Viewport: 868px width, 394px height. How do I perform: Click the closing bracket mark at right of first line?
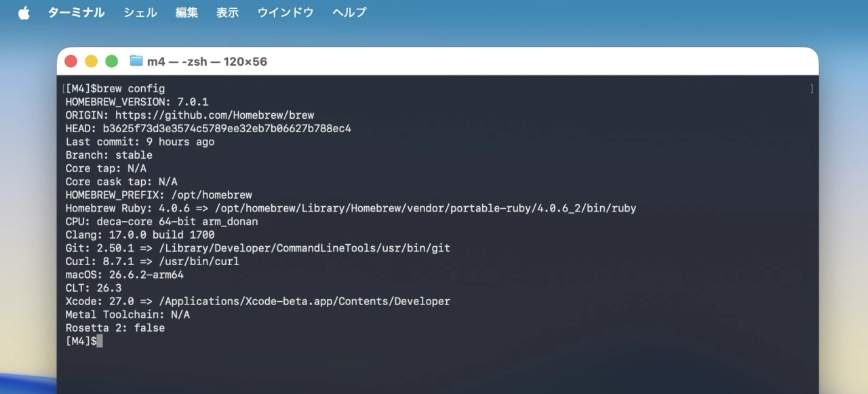812,89
